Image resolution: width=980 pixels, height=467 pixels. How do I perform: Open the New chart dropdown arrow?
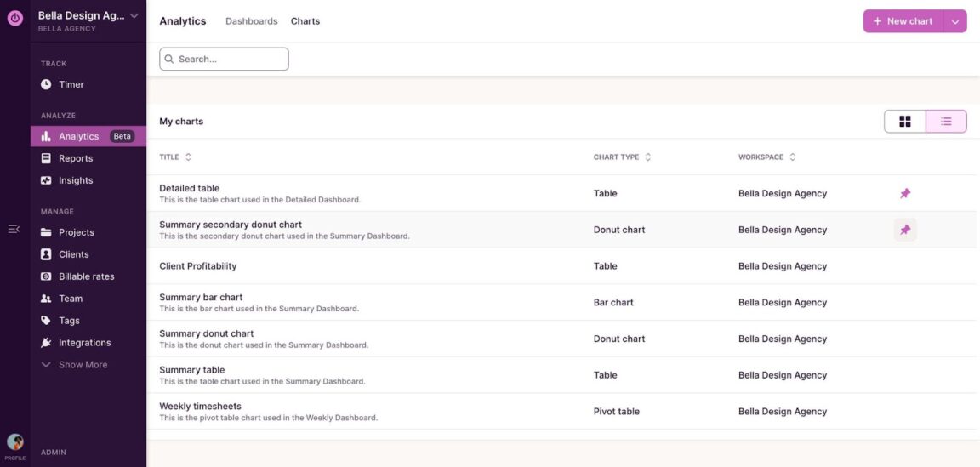(955, 21)
